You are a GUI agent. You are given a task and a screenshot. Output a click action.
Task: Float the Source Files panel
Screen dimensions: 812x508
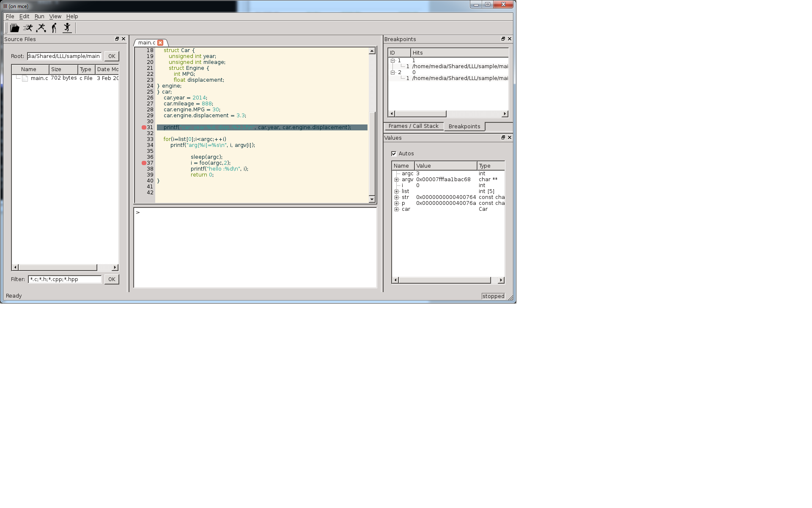pyautogui.click(x=117, y=39)
